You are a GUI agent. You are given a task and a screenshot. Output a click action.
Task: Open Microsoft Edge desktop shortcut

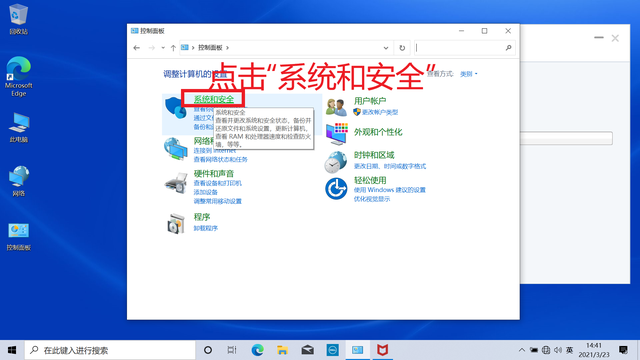click(x=18, y=76)
